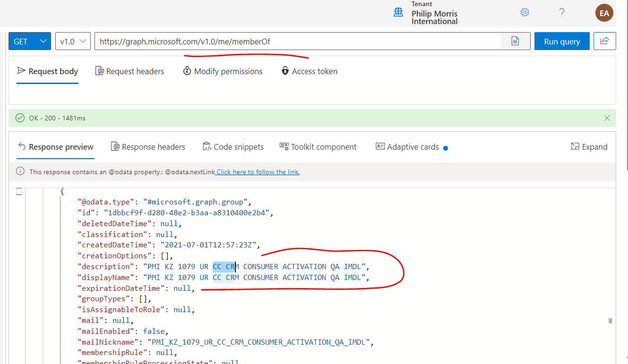Follow the odata.nextLink hyperlink

coord(258,171)
